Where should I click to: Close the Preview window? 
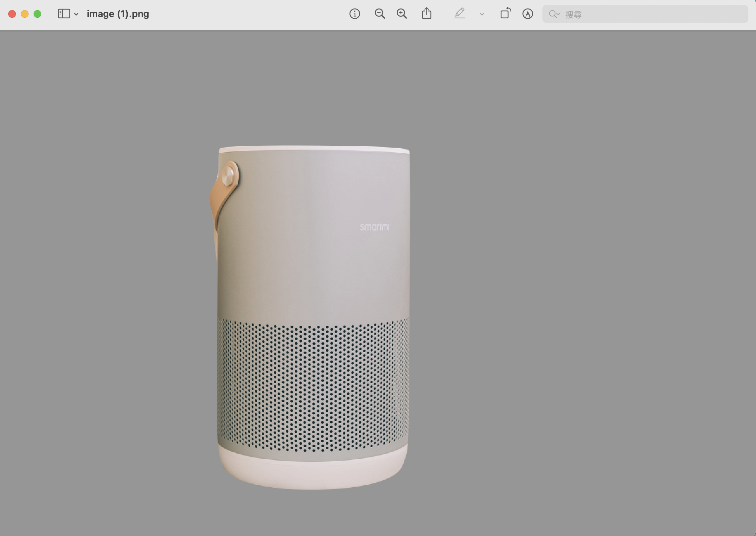12,14
